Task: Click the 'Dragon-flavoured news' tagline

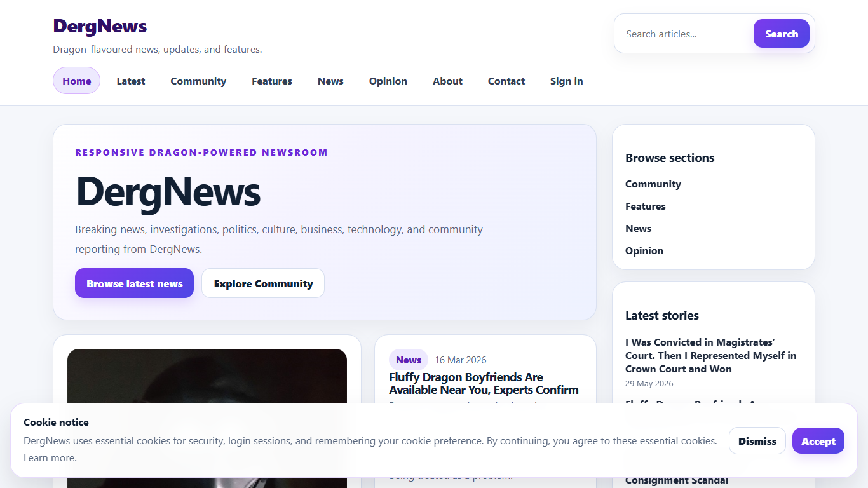Action: [x=157, y=49]
